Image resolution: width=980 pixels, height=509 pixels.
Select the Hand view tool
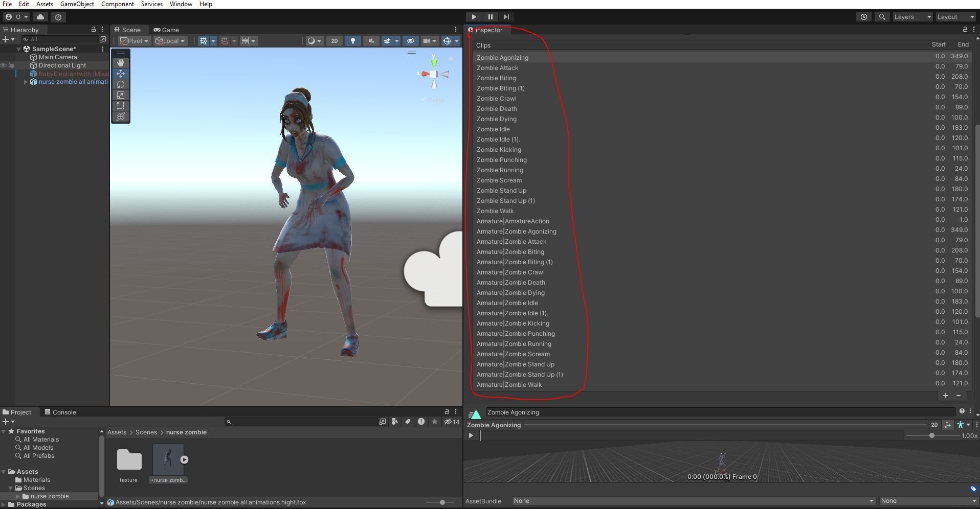coord(121,62)
